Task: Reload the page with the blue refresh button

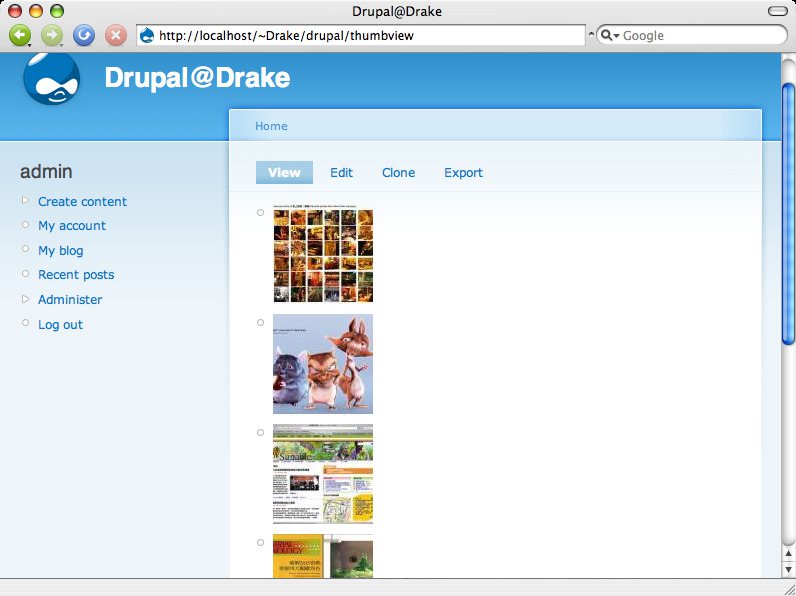Action: 84,36
